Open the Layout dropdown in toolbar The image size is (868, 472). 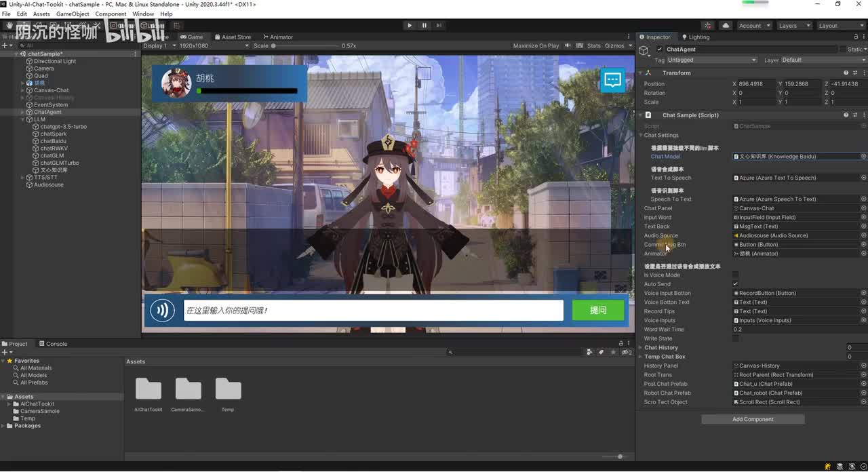840,26
